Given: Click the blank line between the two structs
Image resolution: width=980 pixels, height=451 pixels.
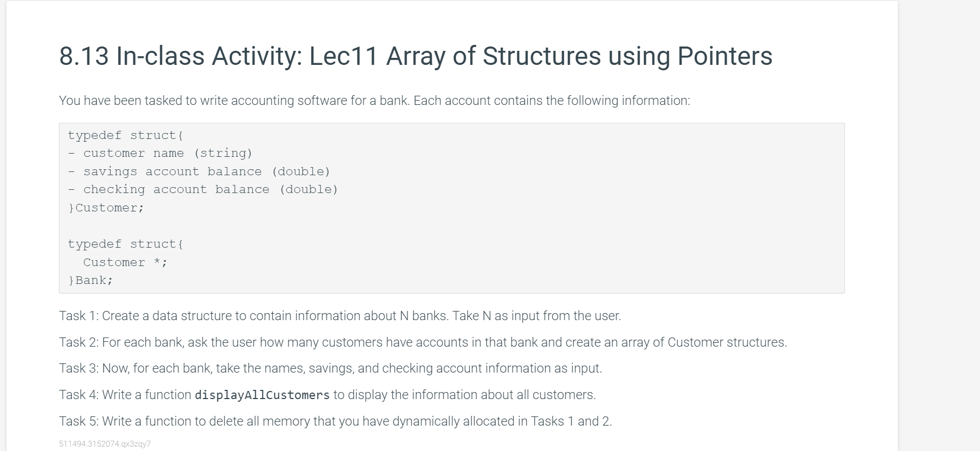Looking at the screenshot, I should [x=452, y=226].
